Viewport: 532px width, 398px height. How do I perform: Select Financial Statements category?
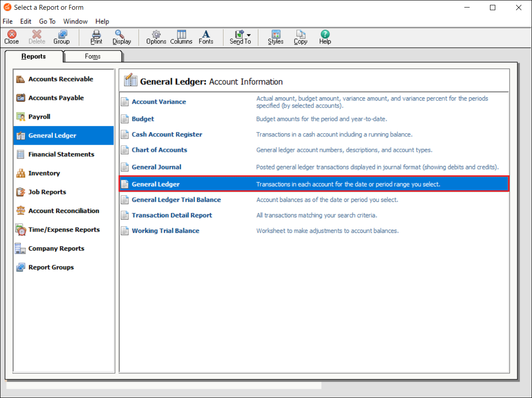[64, 155]
